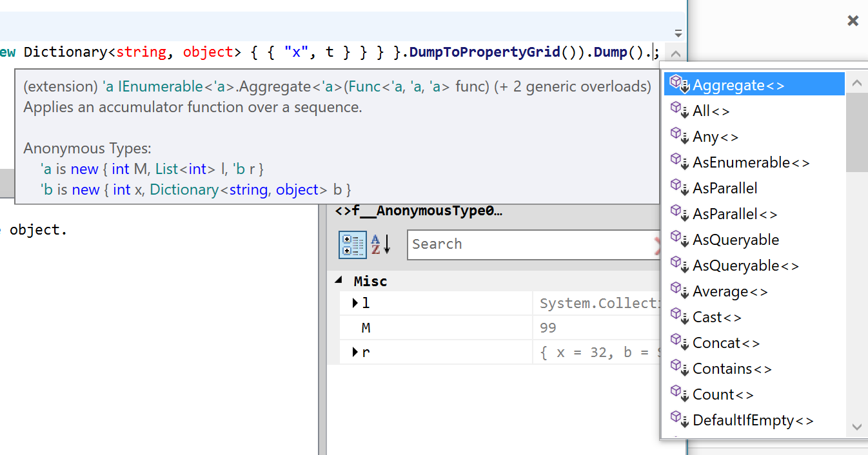Choose the All<> completion item

click(754, 111)
